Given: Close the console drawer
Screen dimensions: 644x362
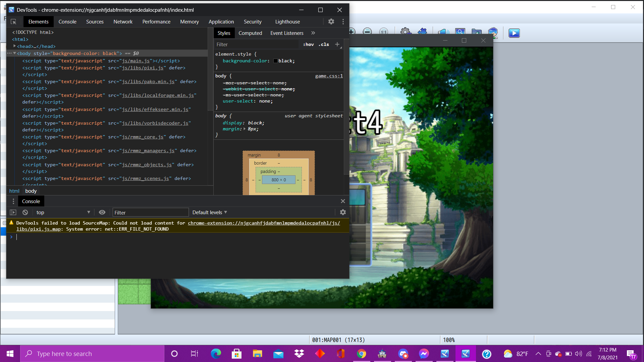Looking at the screenshot, I should tap(343, 201).
